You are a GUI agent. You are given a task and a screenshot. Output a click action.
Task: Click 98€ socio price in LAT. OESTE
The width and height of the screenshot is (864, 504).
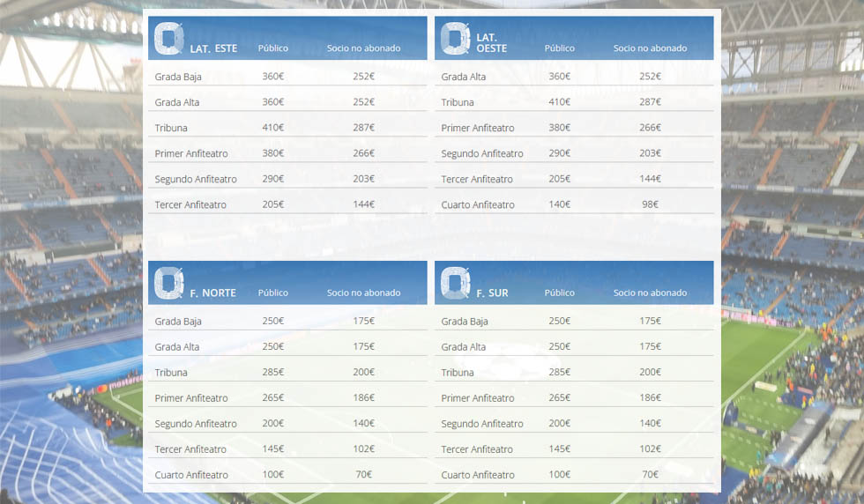651,204
